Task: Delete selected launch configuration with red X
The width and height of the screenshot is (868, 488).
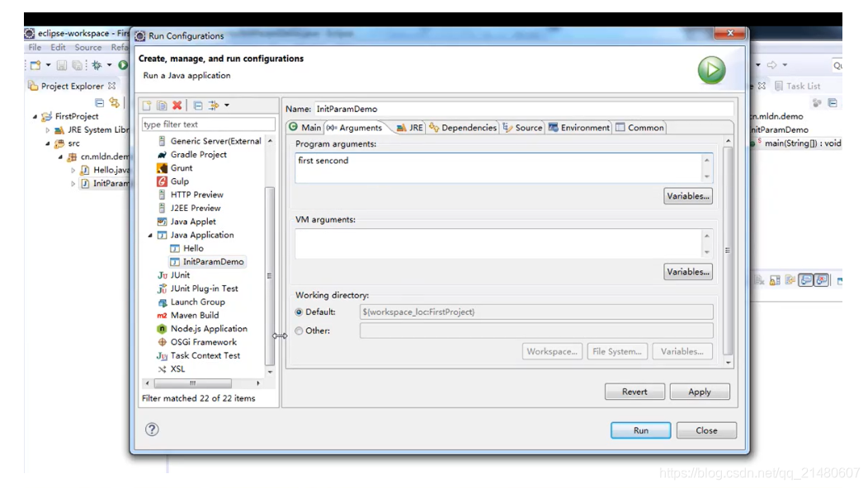Action: [177, 106]
